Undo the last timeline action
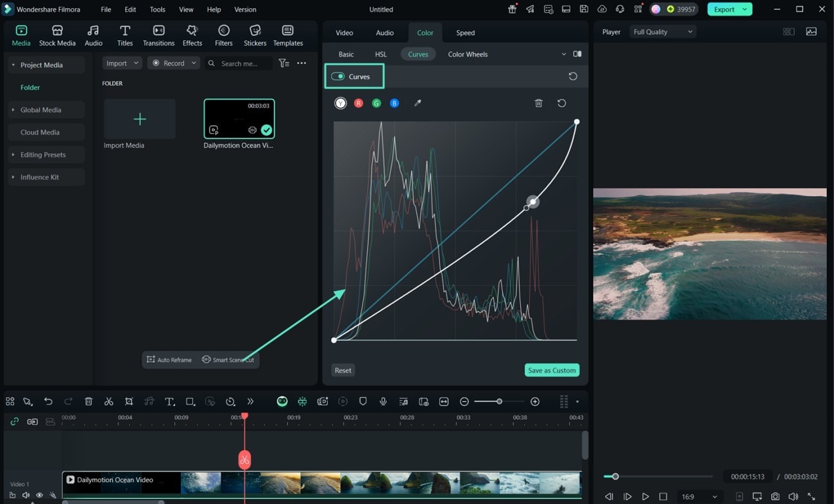 point(48,401)
